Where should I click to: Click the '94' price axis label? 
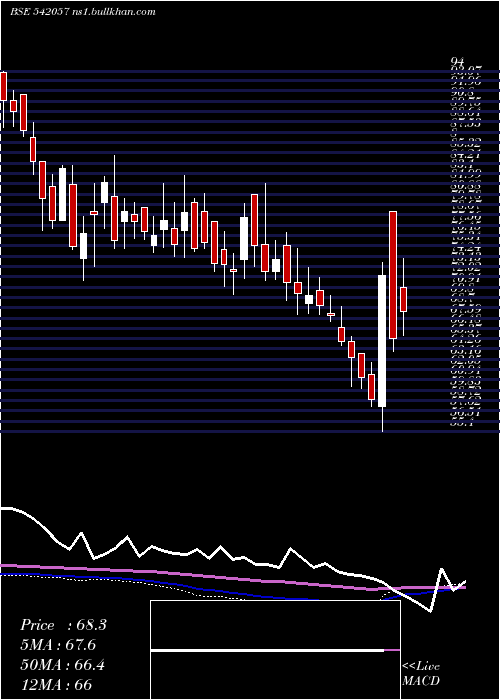pyautogui.click(x=458, y=62)
